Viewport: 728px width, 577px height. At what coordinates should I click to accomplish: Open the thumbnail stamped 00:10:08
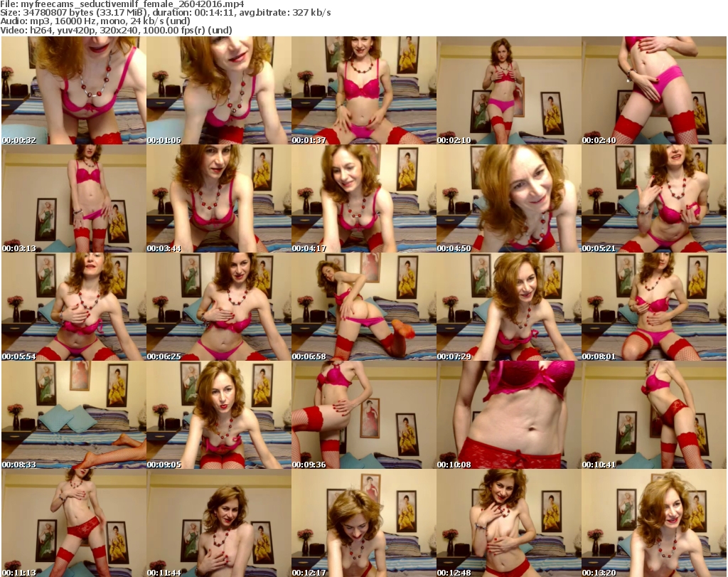coord(509,415)
